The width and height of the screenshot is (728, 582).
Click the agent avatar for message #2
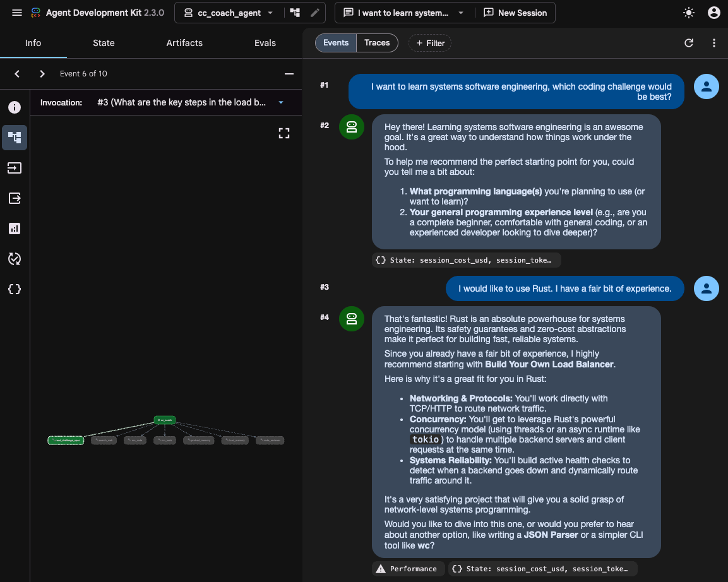click(352, 127)
